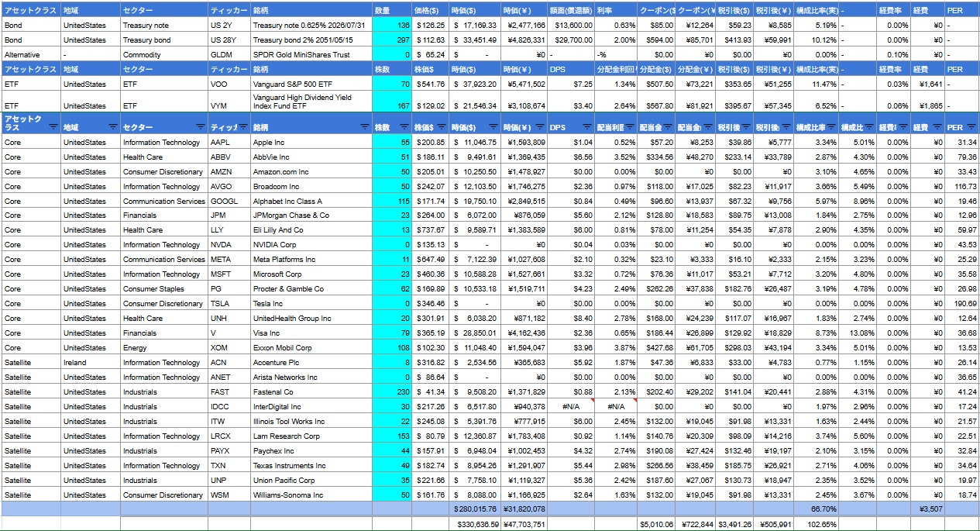Edit LRCX share count 153
980x531 pixels.
tap(392, 436)
